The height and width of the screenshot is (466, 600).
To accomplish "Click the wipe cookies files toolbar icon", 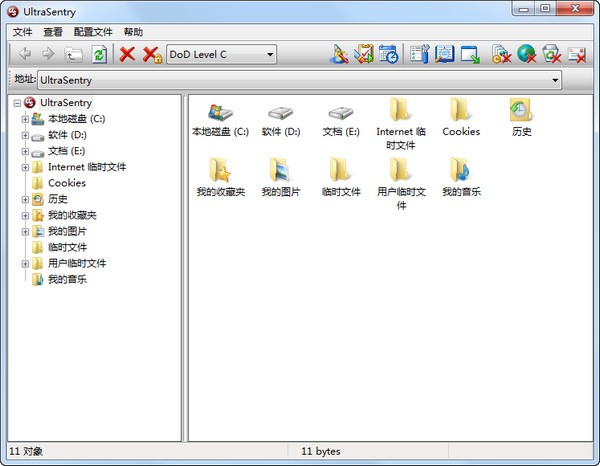I will 502,54.
